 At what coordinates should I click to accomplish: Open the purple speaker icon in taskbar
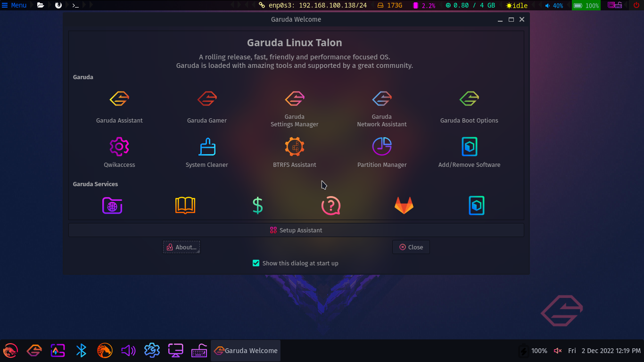click(128, 351)
